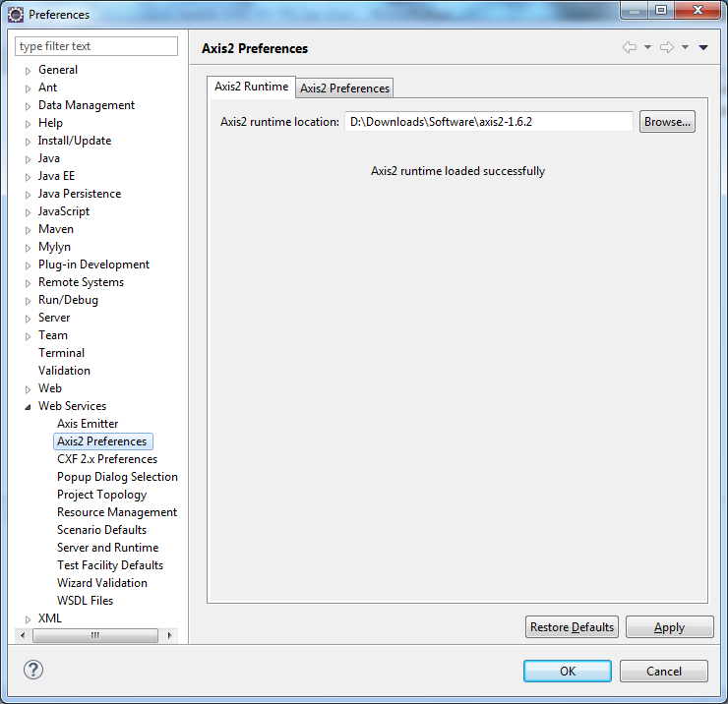This screenshot has height=704, width=728.
Task: Open the preferences view menu triangle
Action: pos(703,47)
